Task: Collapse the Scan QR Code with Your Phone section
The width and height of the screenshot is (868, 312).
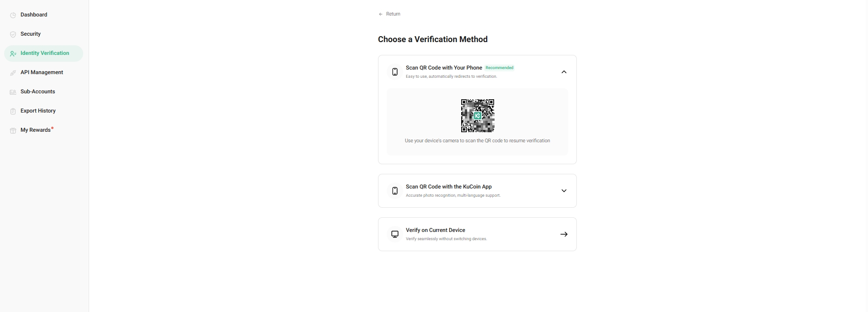Action: click(564, 72)
